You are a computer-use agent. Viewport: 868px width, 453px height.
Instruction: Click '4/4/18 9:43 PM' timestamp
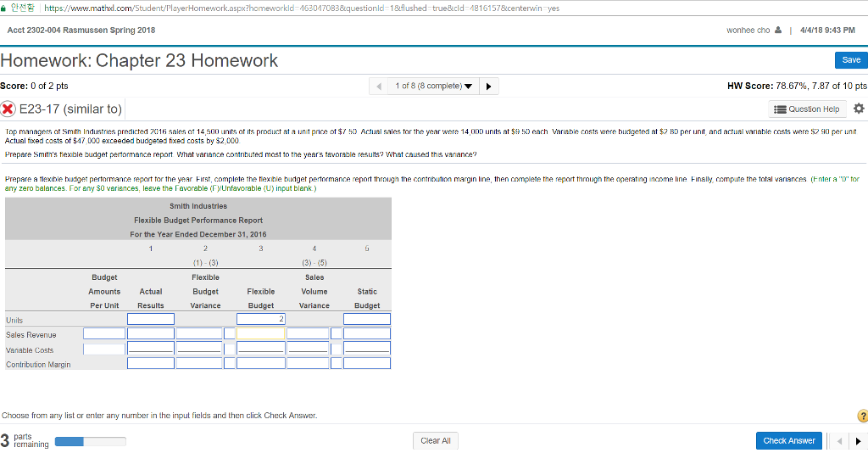[827, 31]
